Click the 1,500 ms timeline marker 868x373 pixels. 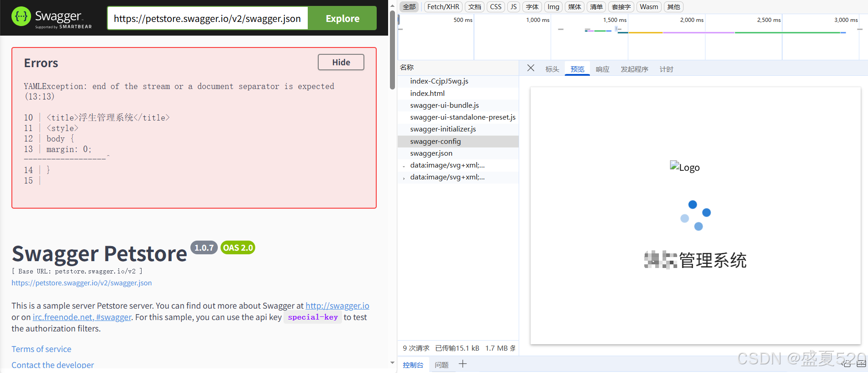[615, 20]
